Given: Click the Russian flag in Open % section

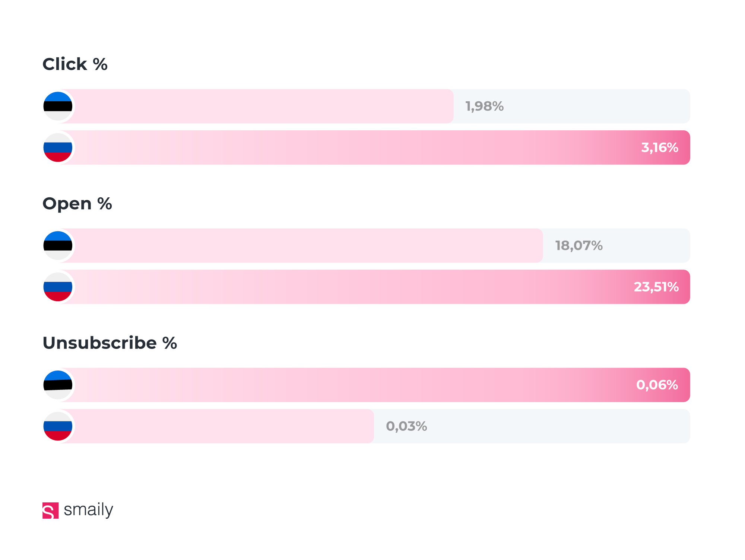Looking at the screenshot, I should 58,287.
